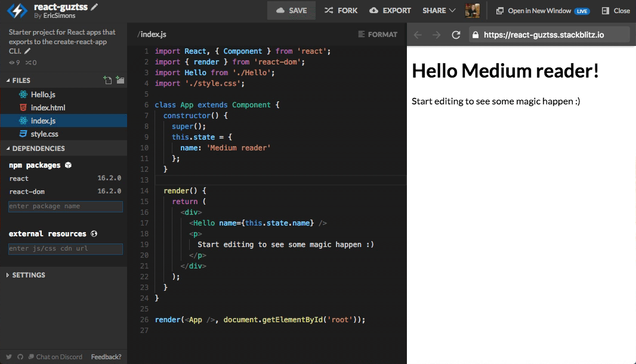Image resolution: width=636 pixels, height=364 pixels.
Task: Collapse the DEPENDENCIES section
Action: 35,149
